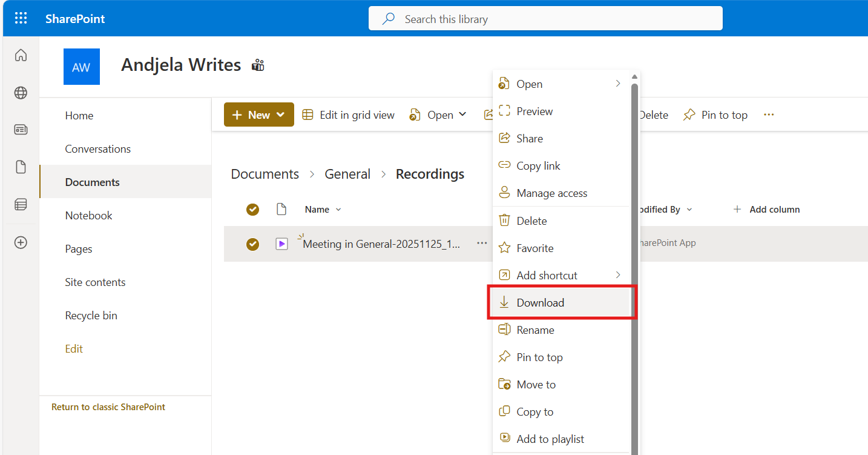
Task: Click Edit in grid view button
Action: [349, 115]
